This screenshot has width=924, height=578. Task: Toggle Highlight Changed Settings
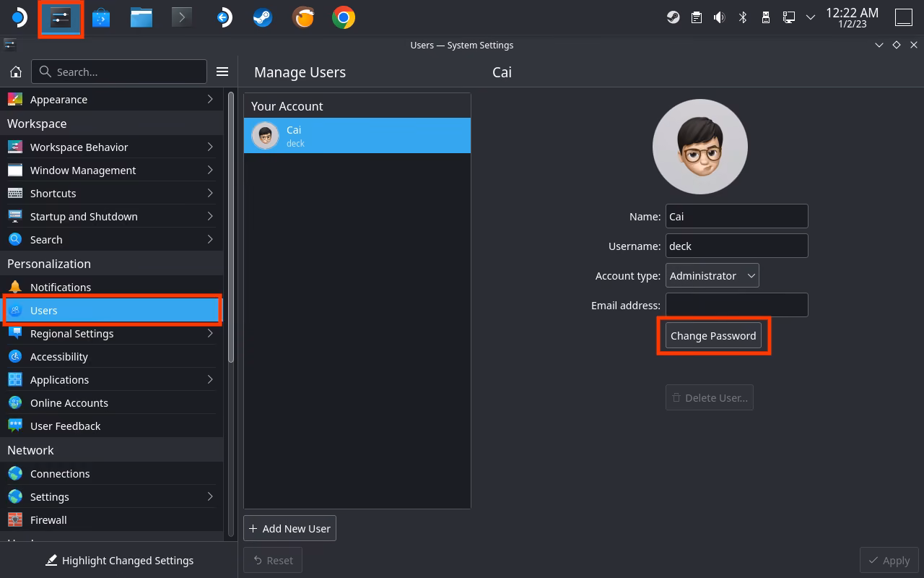click(119, 560)
